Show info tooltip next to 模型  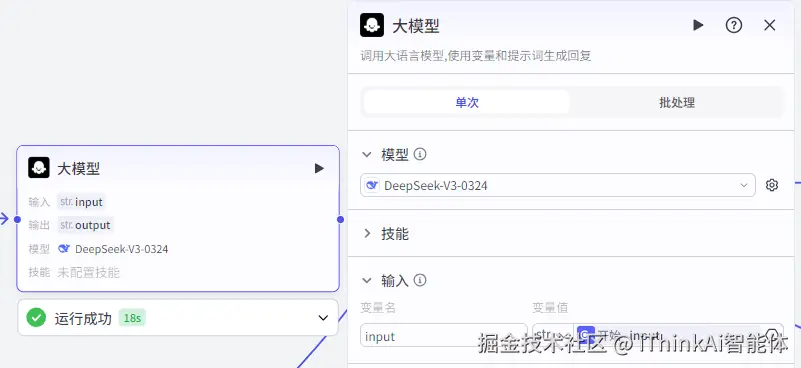click(420, 154)
